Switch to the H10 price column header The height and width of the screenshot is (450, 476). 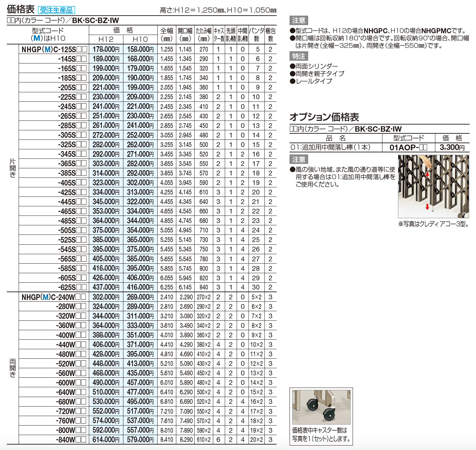click(x=140, y=39)
